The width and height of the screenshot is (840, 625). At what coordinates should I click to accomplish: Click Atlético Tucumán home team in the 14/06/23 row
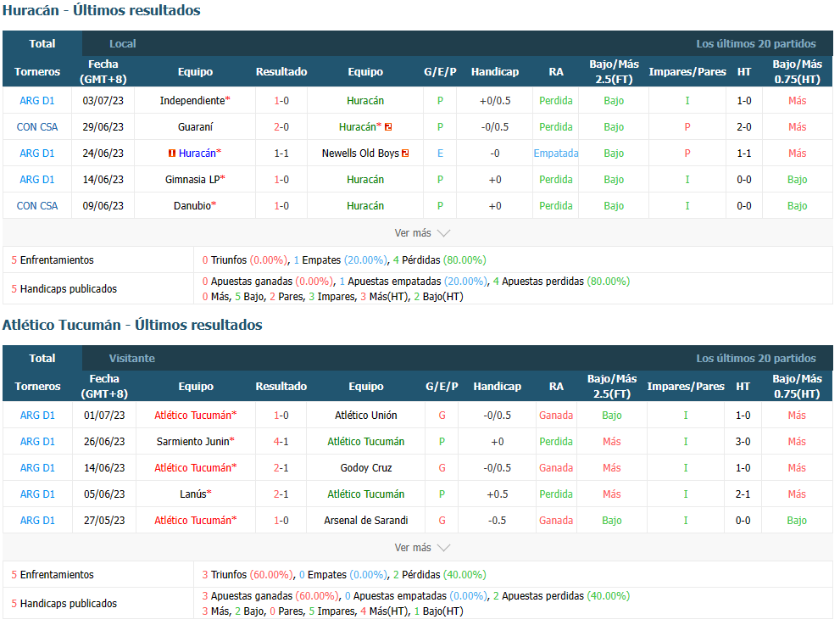pyautogui.click(x=193, y=468)
